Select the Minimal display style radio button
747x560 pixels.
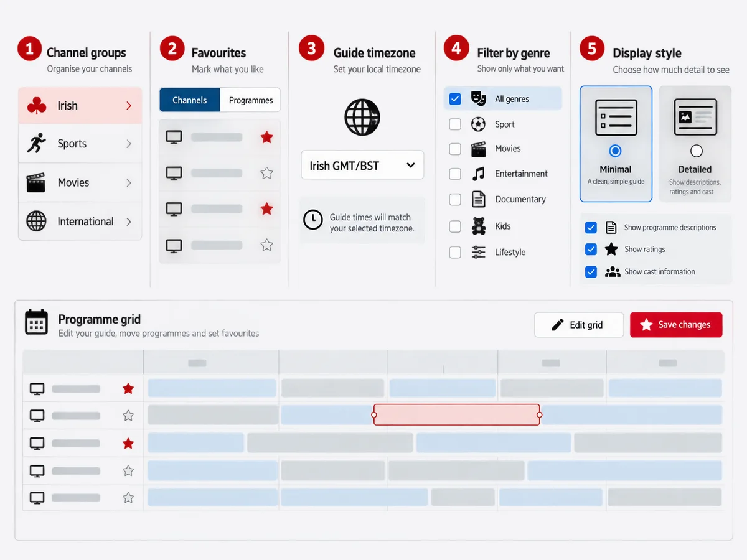(x=616, y=151)
